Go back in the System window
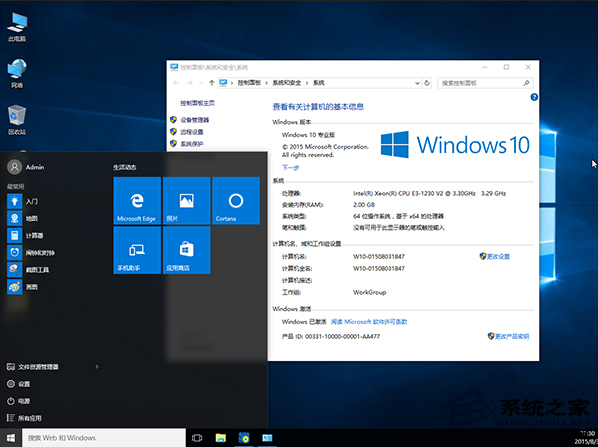 pyautogui.click(x=176, y=83)
